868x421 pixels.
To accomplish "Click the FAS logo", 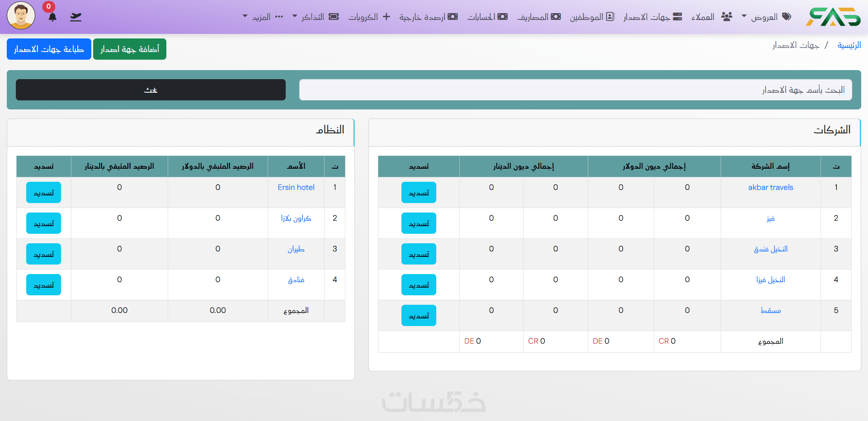I will [833, 17].
